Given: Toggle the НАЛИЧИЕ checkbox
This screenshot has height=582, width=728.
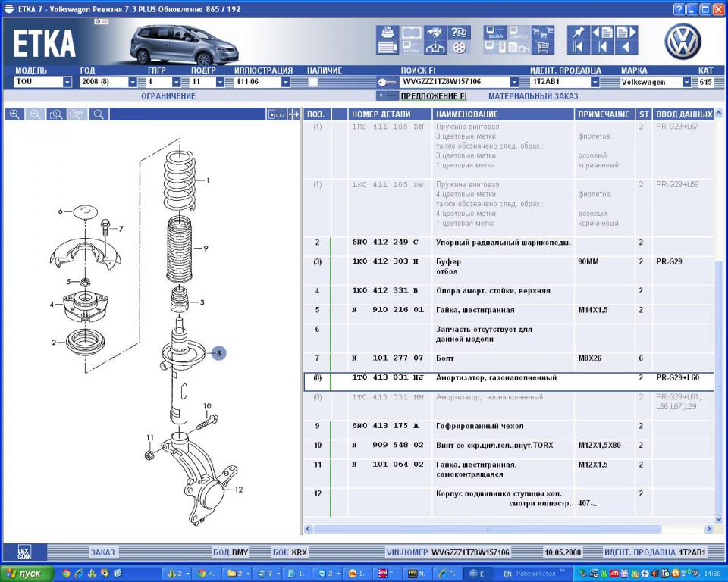Looking at the screenshot, I should click(313, 82).
